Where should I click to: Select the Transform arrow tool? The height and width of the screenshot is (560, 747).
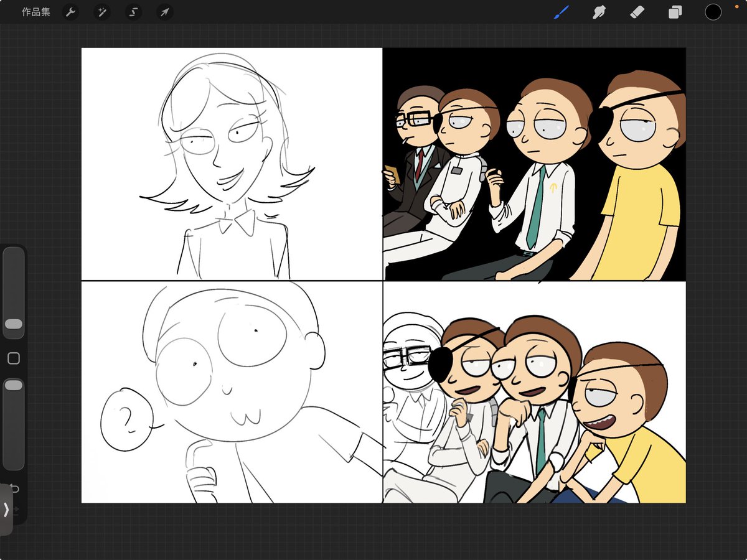tap(165, 12)
